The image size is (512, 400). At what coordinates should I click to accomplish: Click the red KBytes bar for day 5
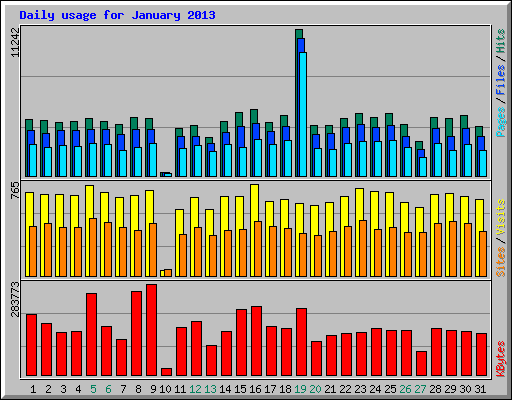coord(91,335)
